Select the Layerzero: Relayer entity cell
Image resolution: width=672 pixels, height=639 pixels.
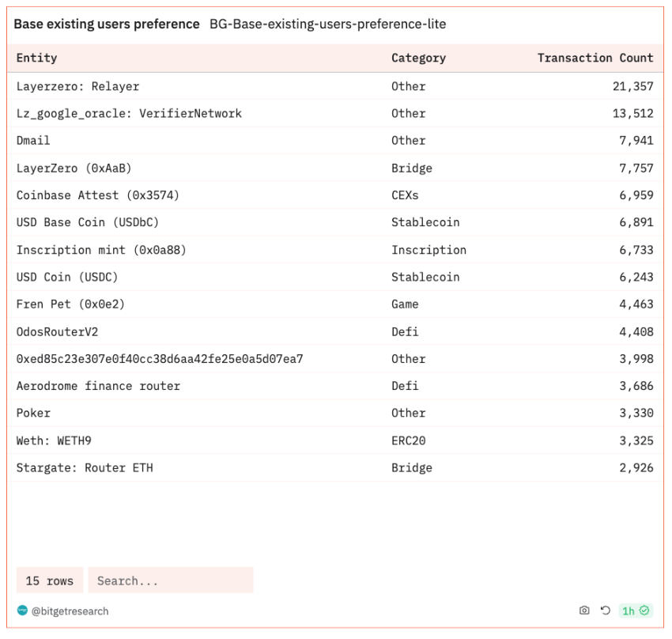click(77, 86)
